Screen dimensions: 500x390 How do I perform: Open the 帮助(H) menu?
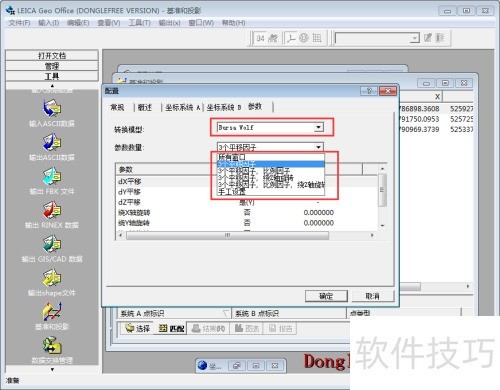point(233,23)
